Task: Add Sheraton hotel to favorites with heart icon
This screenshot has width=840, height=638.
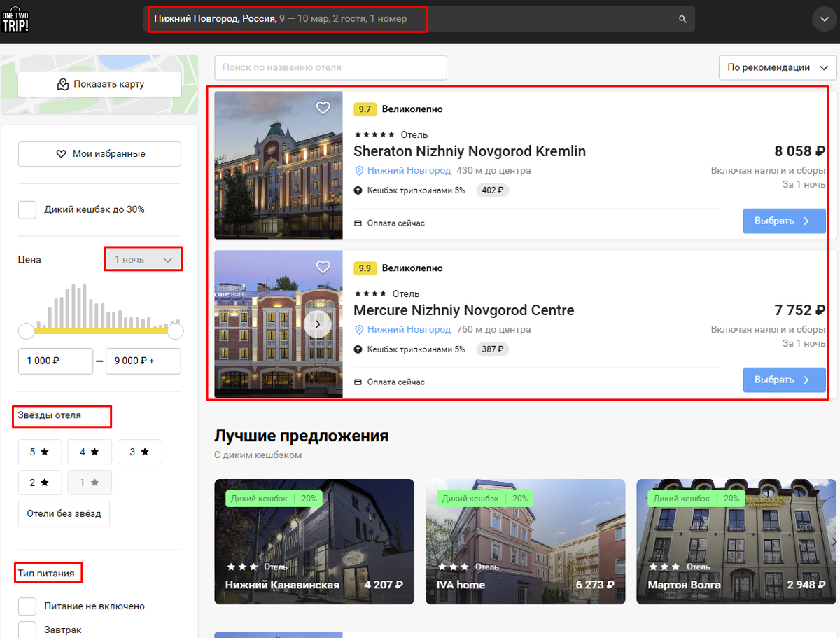Action: pyautogui.click(x=323, y=108)
